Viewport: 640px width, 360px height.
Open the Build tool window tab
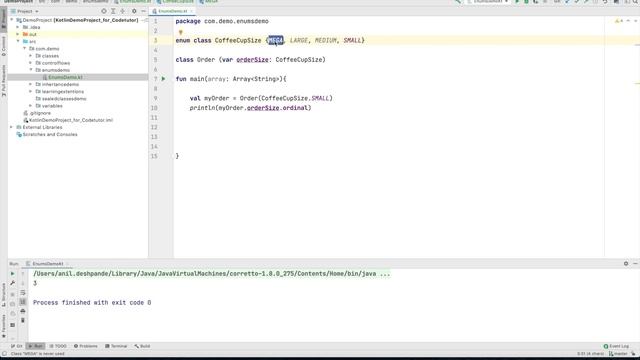pos(142,346)
